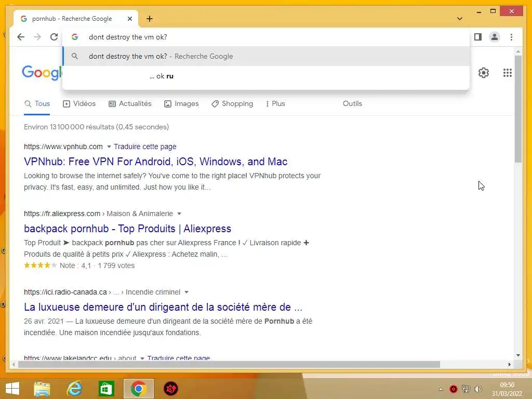Select the Tous search tab
532x399 pixels.
click(x=37, y=104)
